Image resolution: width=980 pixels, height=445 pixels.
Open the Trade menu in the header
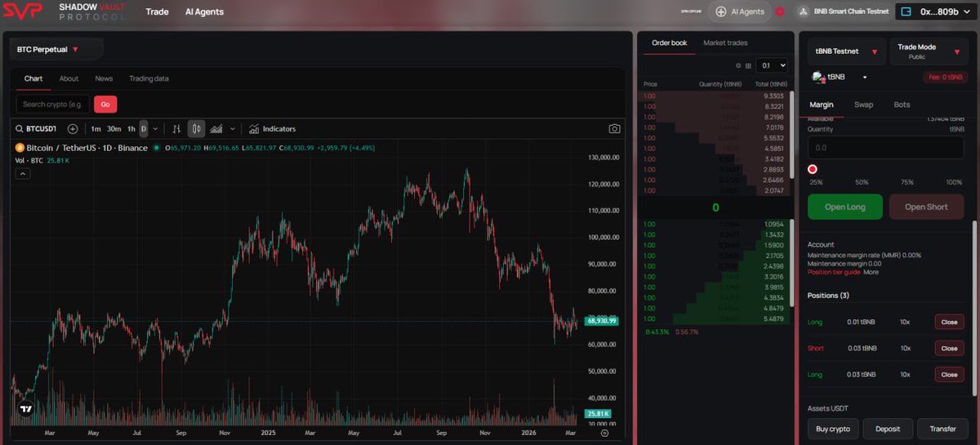tap(157, 11)
